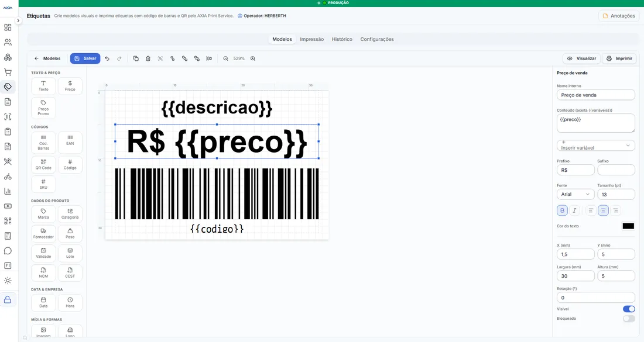Switch to the Impressão tab
Screen dimensions: 644x342
[311, 39]
